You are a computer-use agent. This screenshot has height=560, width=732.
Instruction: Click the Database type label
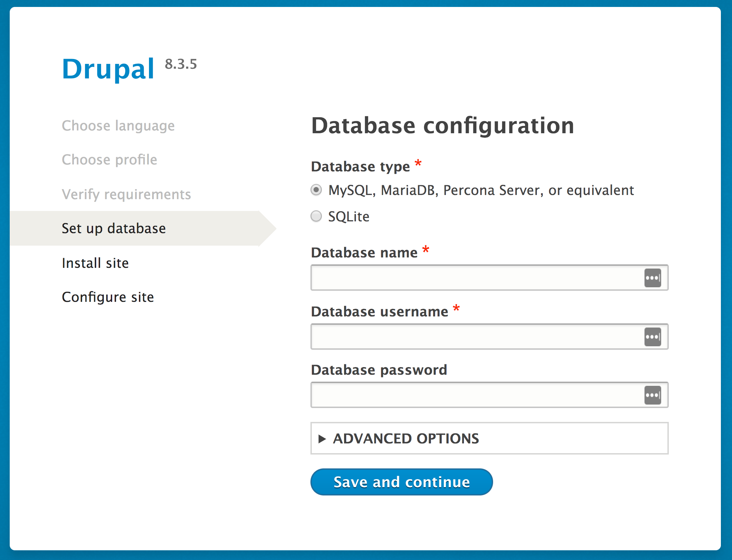(x=361, y=167)
